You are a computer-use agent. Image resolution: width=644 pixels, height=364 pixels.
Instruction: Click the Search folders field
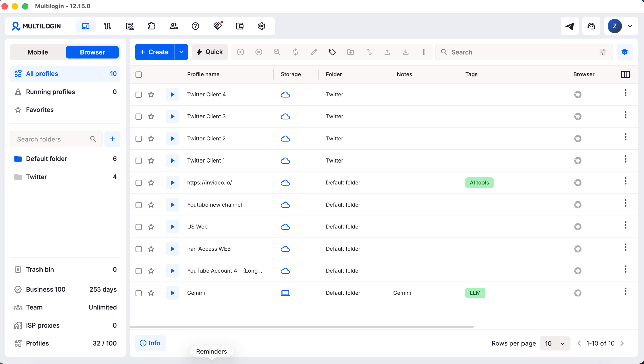56,139
